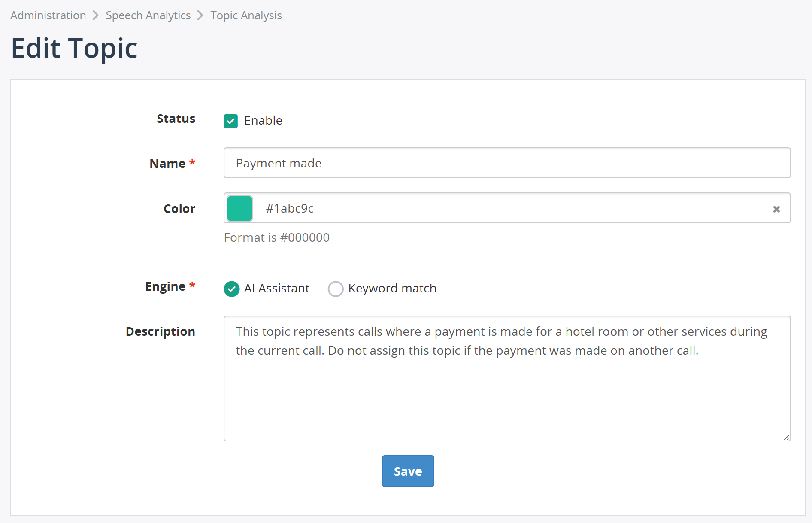Click the chevron after Speech Analytics
The image size is (812, 523).
[x=200, y=15]
